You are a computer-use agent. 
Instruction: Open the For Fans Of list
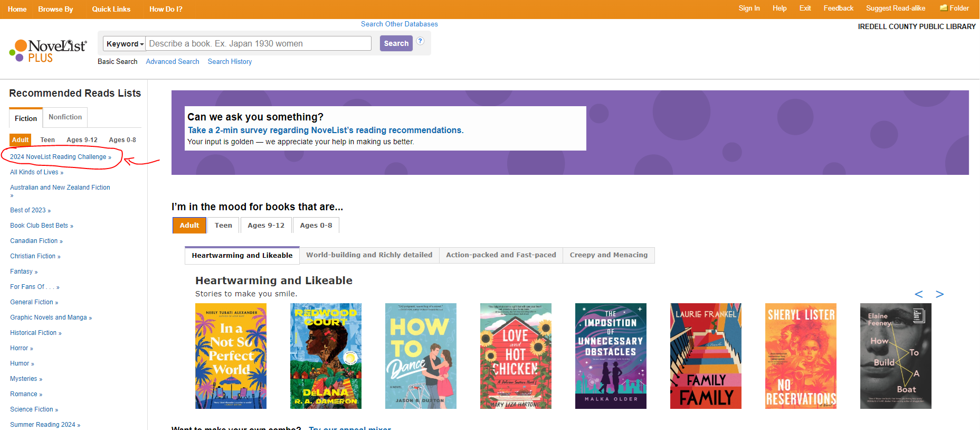click(35, 287)
